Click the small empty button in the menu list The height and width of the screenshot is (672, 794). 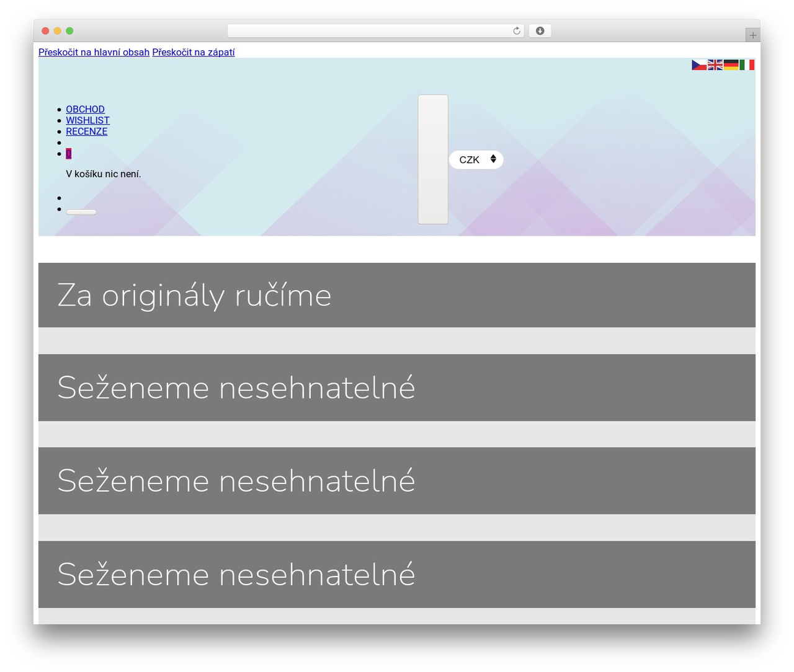click(x=81, y=212)
